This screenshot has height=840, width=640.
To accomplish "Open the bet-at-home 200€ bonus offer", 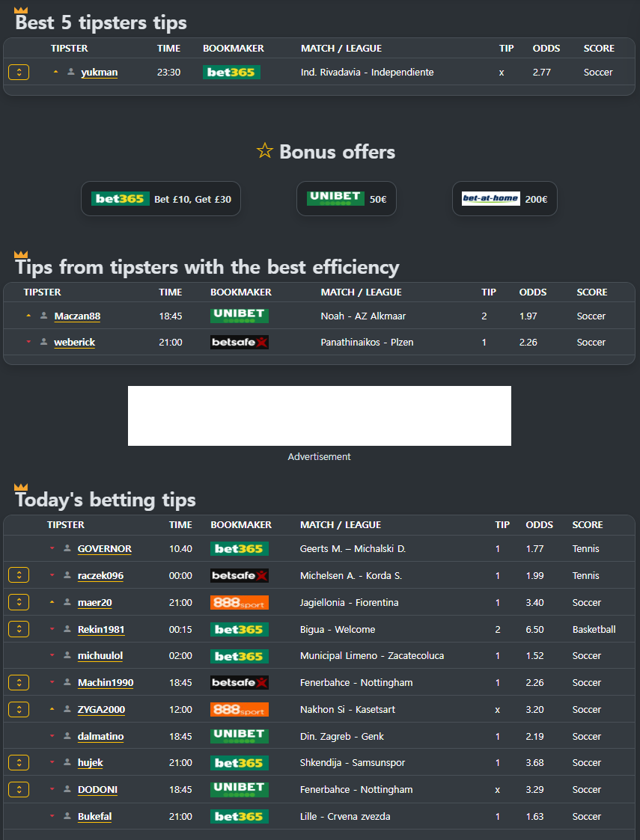I will pos(505,199).
